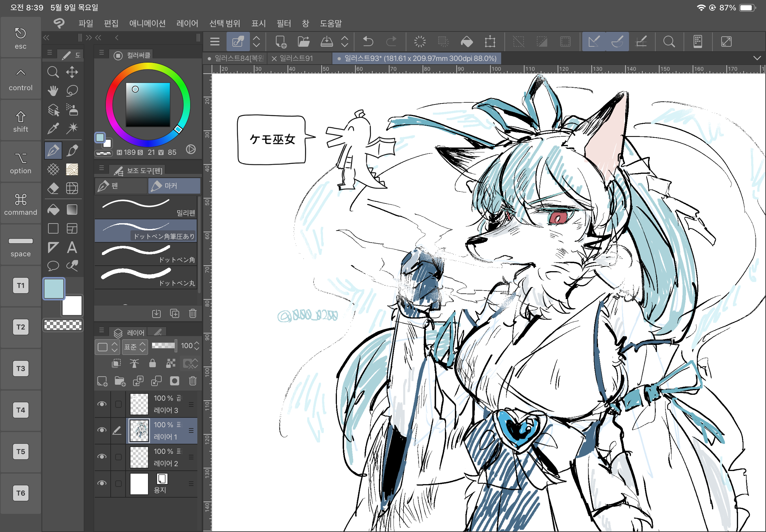Select the Fill bucket tool

53,210
